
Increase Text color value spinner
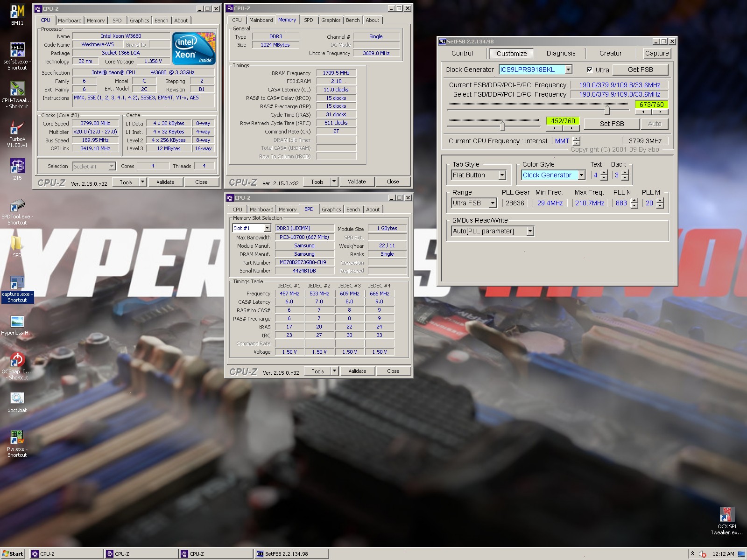point(604,173)
